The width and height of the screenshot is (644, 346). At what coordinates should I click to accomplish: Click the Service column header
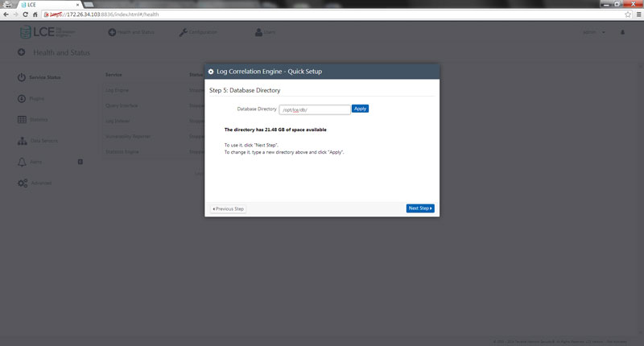(x=114, y=75)
